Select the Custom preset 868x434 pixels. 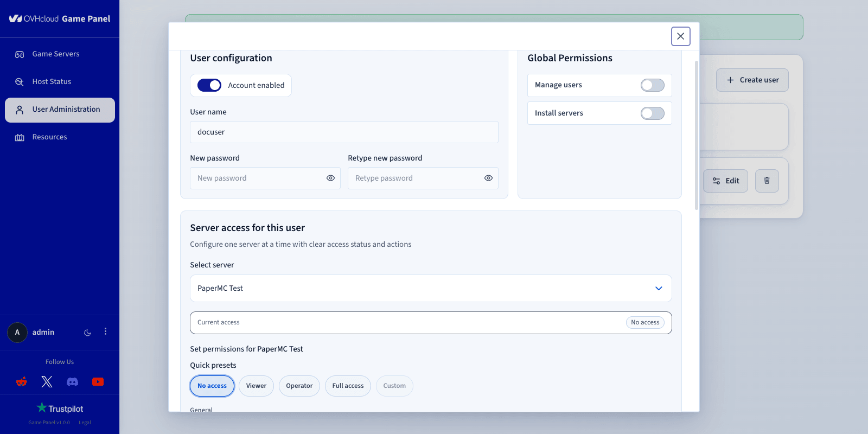(x=394, y=386)
